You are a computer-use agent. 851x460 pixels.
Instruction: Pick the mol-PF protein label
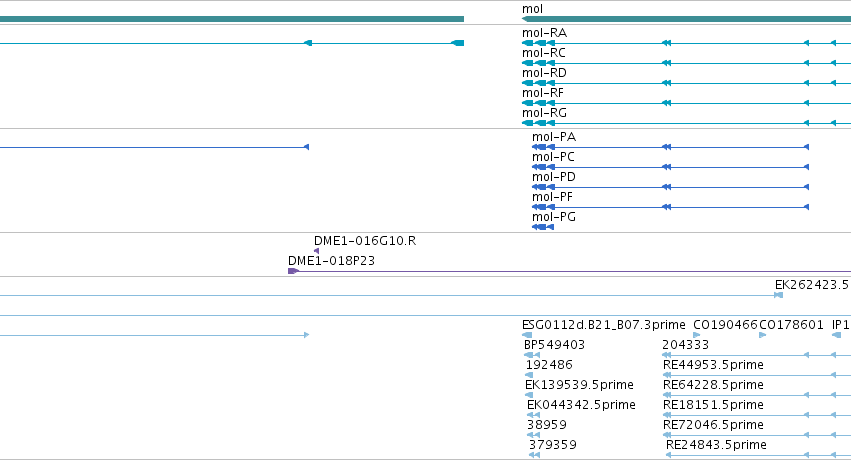pyautogui.click(x=552, y=197)
